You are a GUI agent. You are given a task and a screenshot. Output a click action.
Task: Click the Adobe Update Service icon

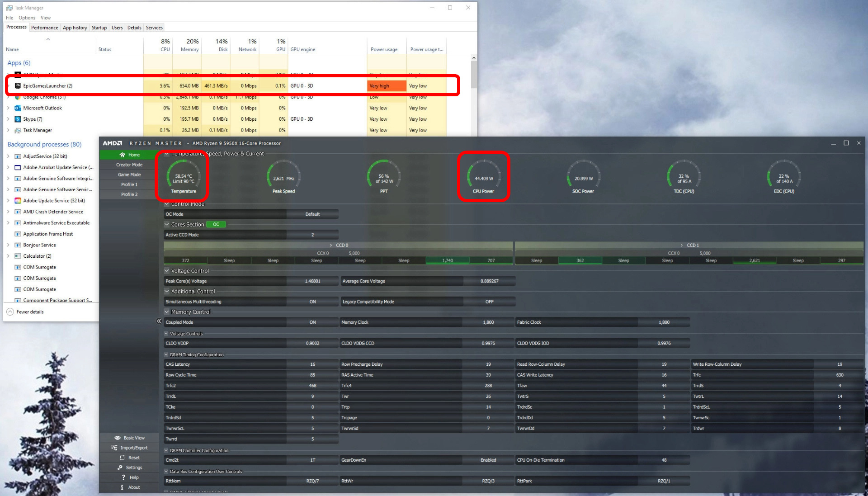[x=18, y=201]
